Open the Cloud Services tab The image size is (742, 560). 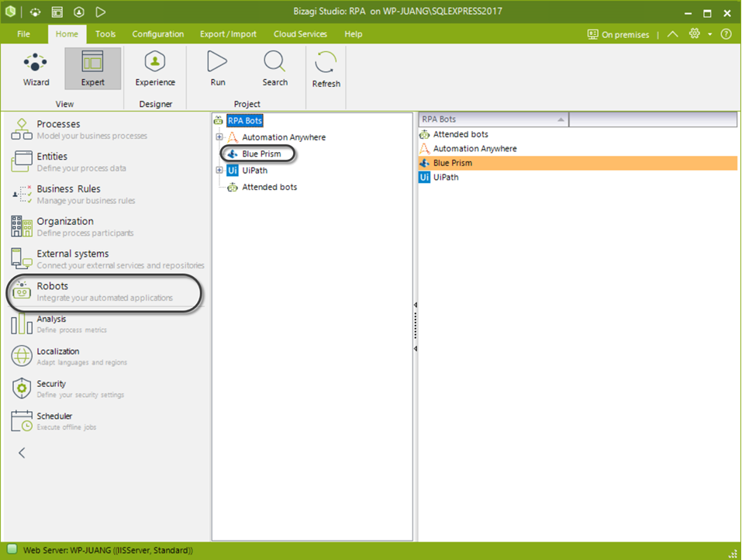pos(300,34)
